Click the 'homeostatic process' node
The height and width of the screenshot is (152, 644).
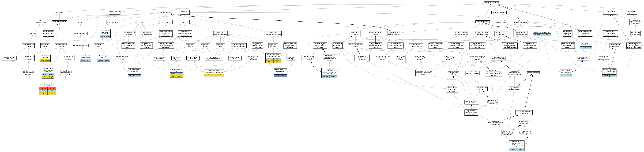tap(632, 12)
